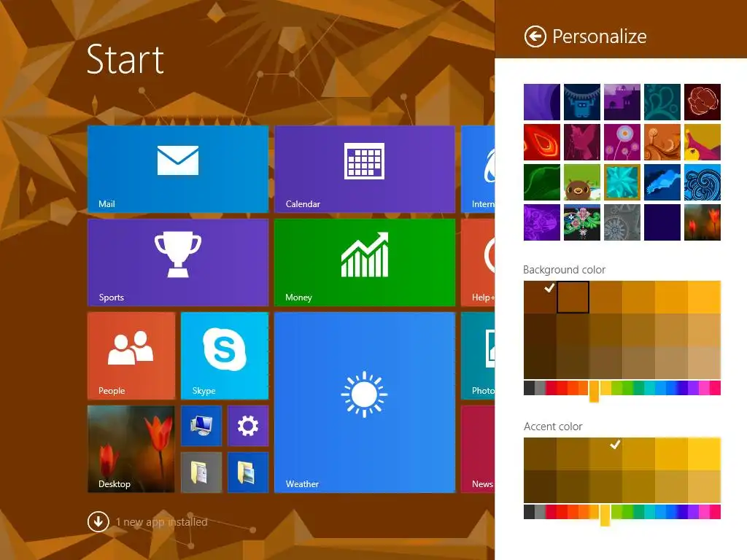Select the yellow and pink bird pattern
Screen dimensions: 747x560
point(703,142)
